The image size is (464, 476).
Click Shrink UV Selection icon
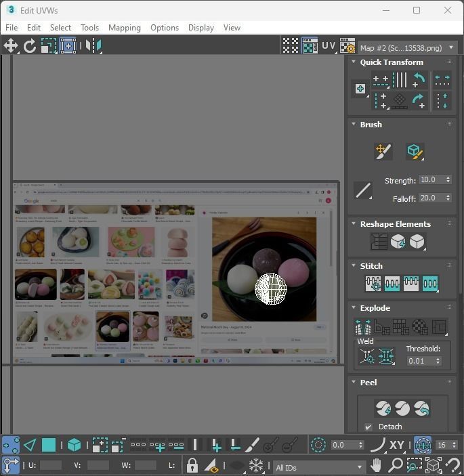[119, 446]
